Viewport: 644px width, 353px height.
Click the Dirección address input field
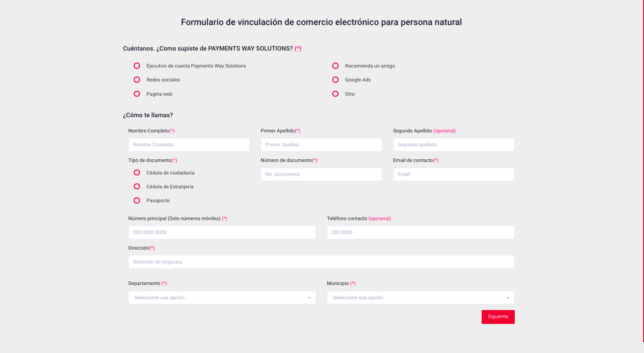[321, 262]
